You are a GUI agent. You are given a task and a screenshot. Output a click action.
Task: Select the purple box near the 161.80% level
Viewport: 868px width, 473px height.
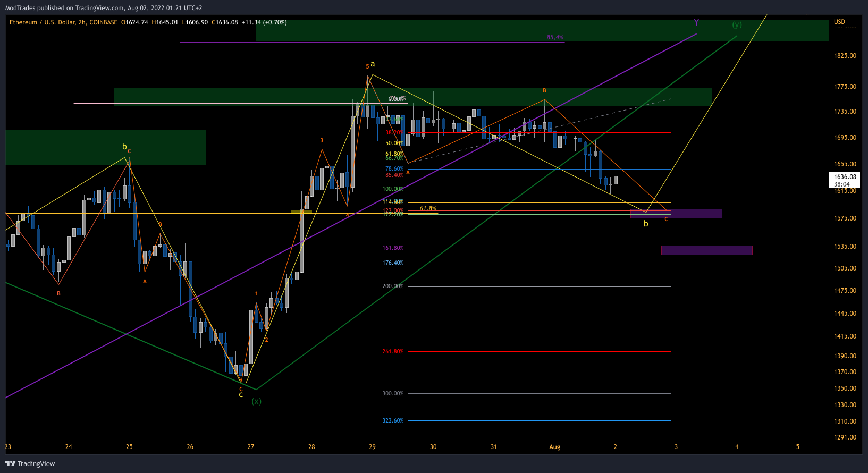pos(706,250)
